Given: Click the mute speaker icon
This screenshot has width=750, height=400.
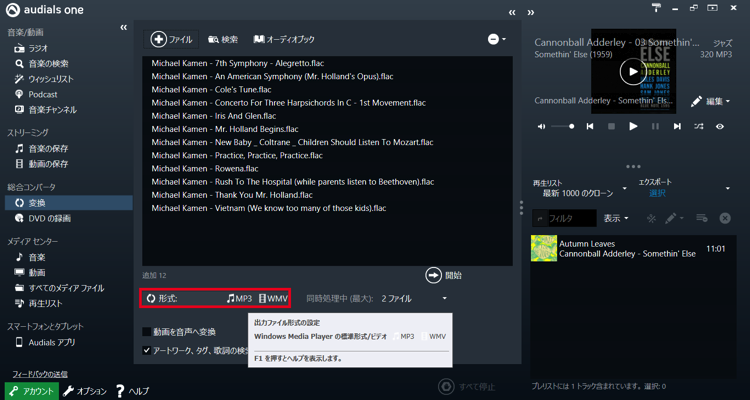Looking at the screenshot, I should (x=542, y=127).
